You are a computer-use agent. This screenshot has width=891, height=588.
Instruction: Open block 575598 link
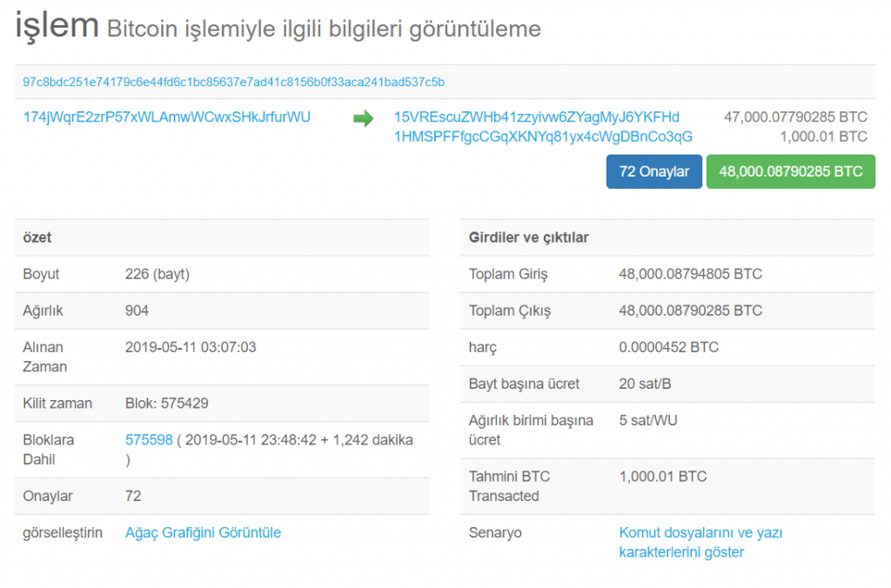pyautogui.click(x=149, y=440)
